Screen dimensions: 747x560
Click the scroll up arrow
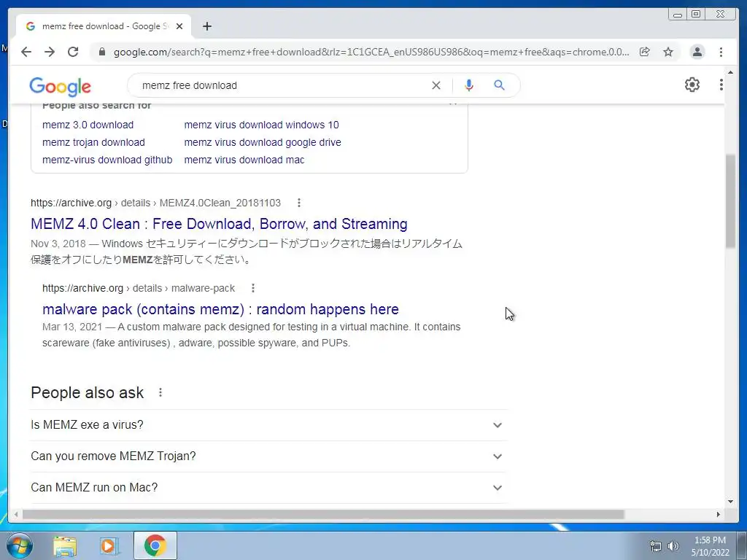pos(730,72)
